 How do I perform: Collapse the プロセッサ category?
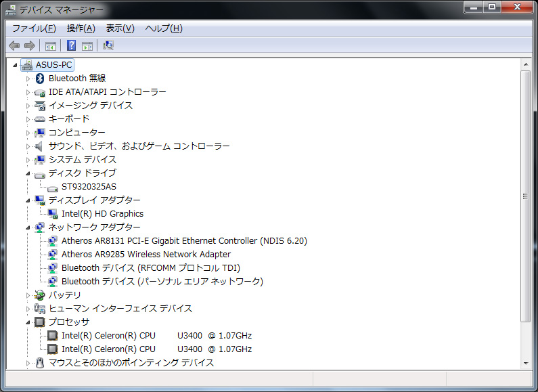click(28, 322)
